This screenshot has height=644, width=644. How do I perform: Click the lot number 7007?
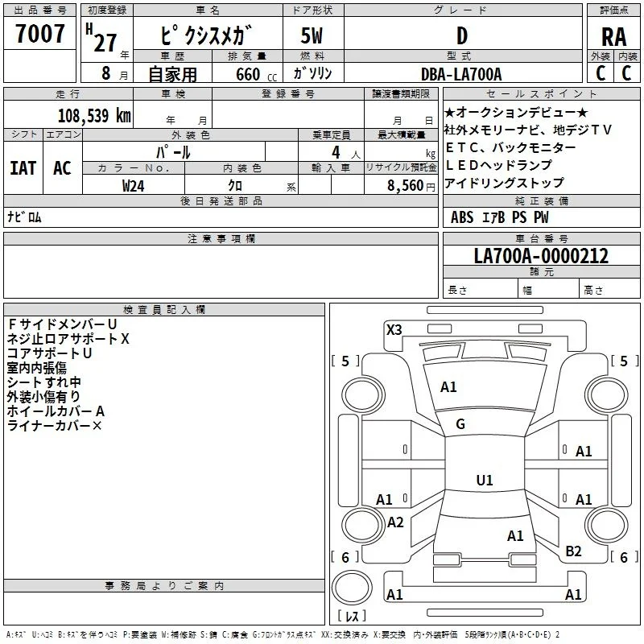pos(39,34)
